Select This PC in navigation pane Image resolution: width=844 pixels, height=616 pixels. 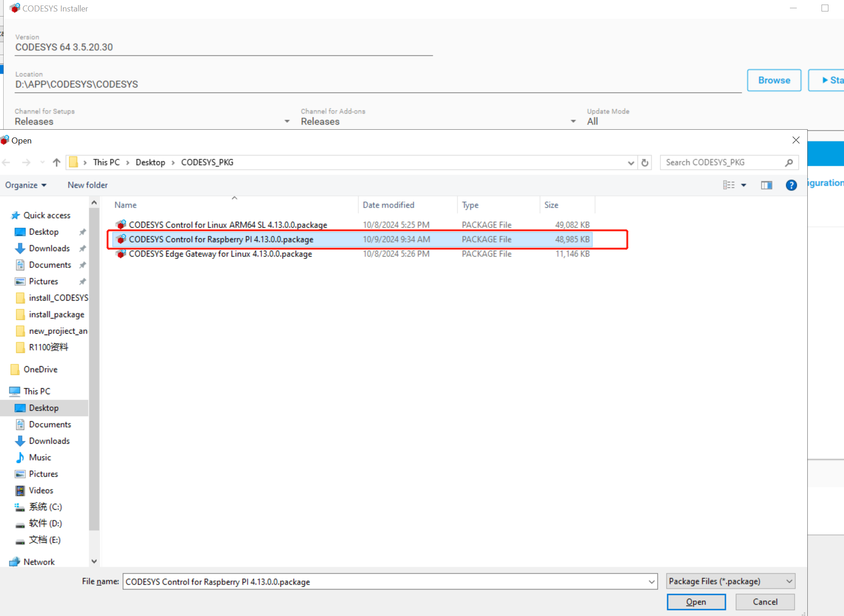coord(37,391)
